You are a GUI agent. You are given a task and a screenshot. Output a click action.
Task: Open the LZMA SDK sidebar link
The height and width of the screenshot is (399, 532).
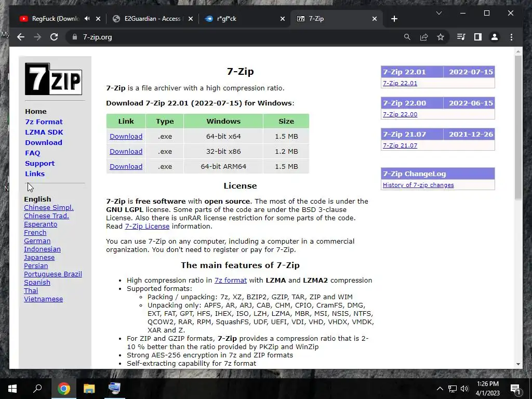point(44,132)
